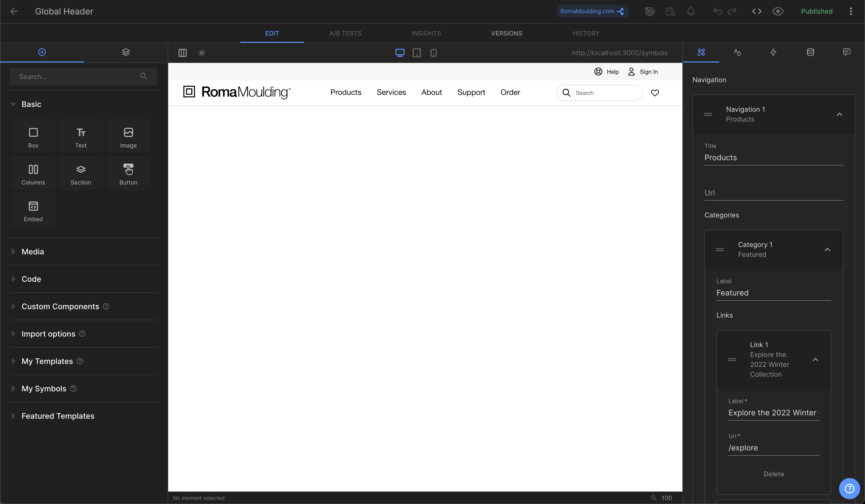Click the Layers panel icon

pyautogui.click(x=126, y=52)
